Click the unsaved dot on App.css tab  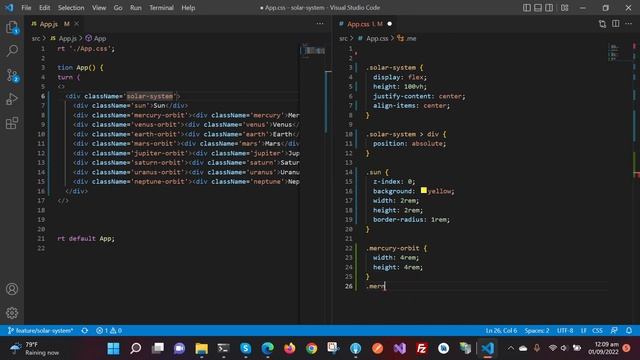(x=389, y=24)
